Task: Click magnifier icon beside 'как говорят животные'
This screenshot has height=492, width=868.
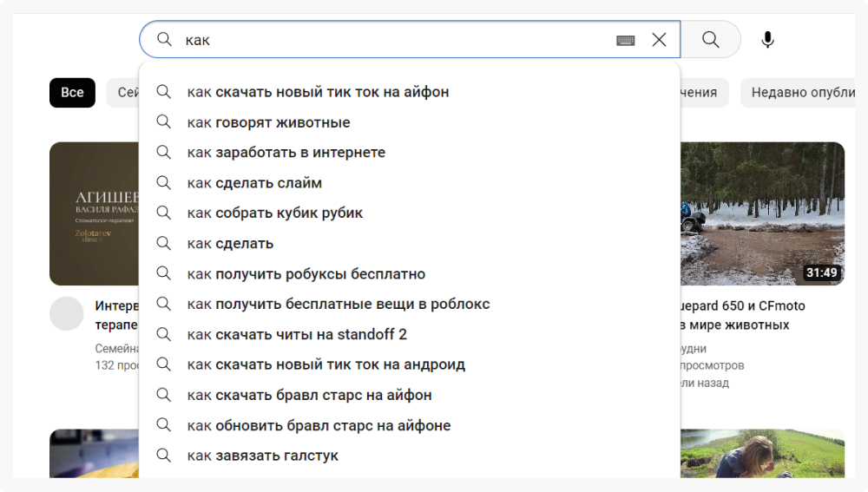Action: [163, 121]
